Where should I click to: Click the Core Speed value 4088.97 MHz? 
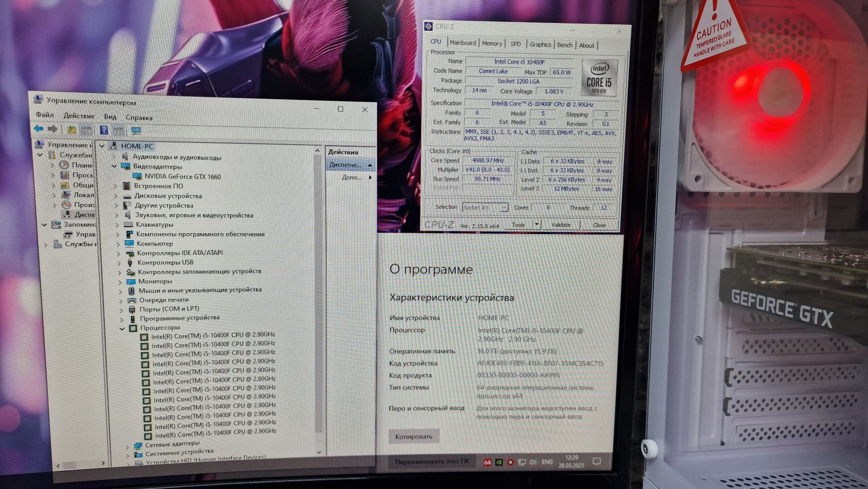pos(488,160)
